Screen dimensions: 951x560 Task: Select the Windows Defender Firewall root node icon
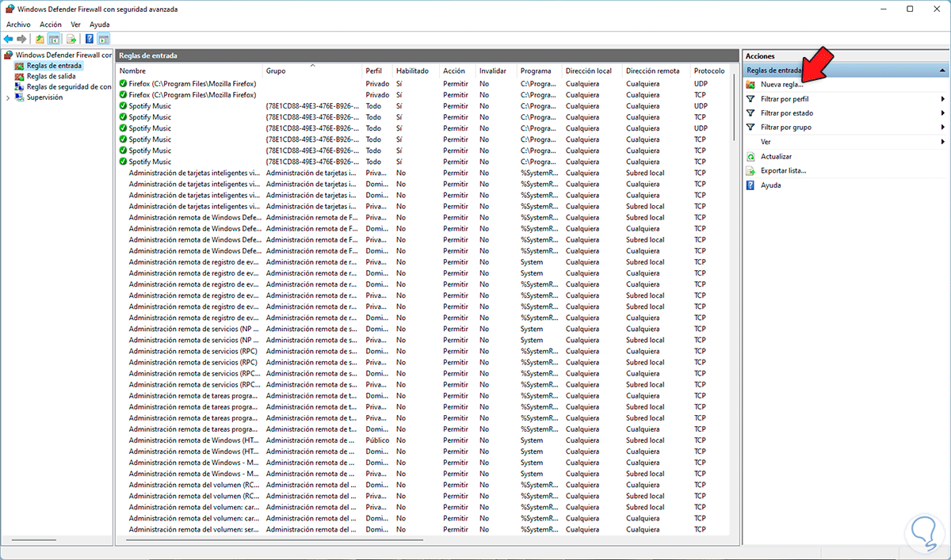coord(9,55)
